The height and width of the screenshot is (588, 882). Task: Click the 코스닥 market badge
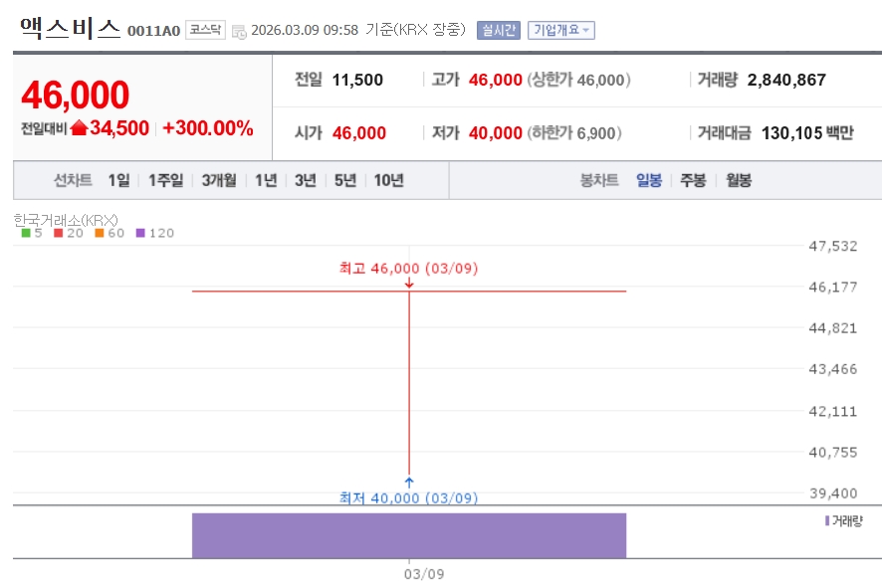click(x=206, y=30)
